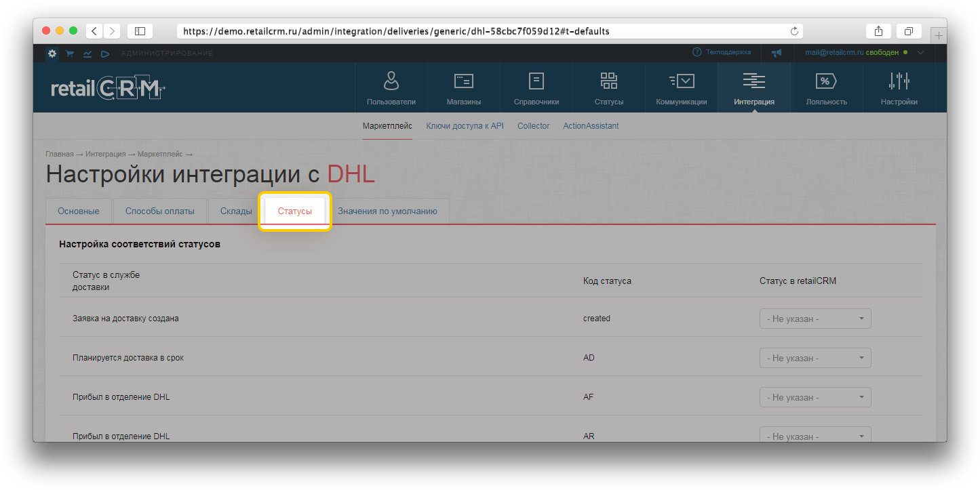Open the Техподдержка help link
This screenshot has height=490, width=980.
click(722, 52)
